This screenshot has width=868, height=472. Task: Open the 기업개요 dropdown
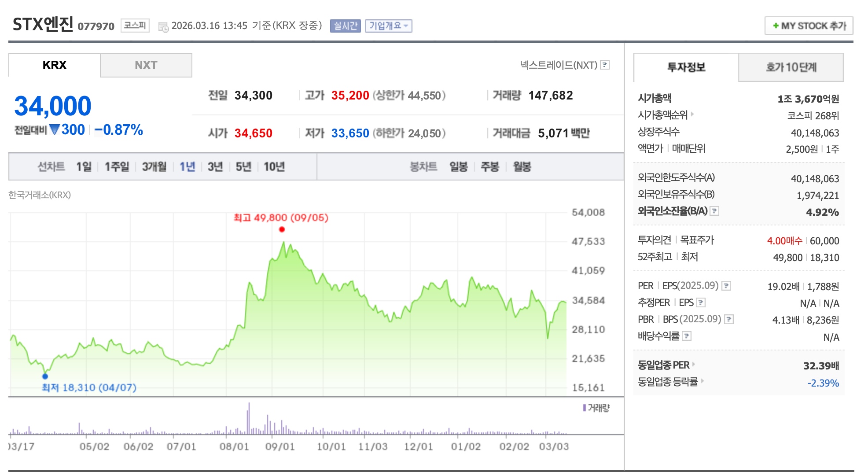point(388,26)
